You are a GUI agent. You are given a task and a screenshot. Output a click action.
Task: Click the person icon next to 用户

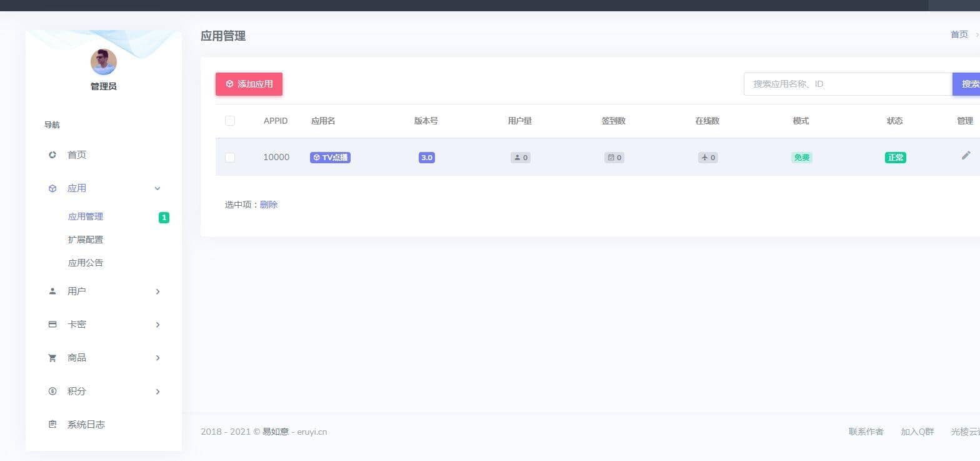coord(52,291)
